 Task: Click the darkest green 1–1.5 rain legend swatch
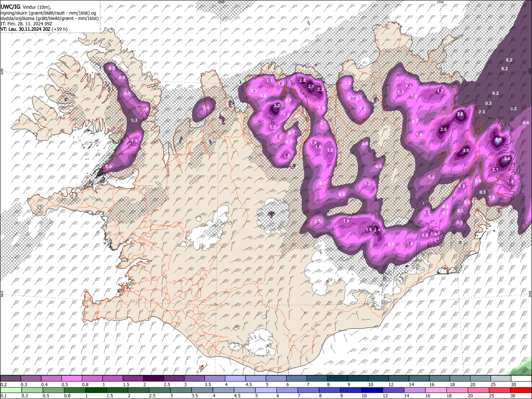click(x=96, y=390)
